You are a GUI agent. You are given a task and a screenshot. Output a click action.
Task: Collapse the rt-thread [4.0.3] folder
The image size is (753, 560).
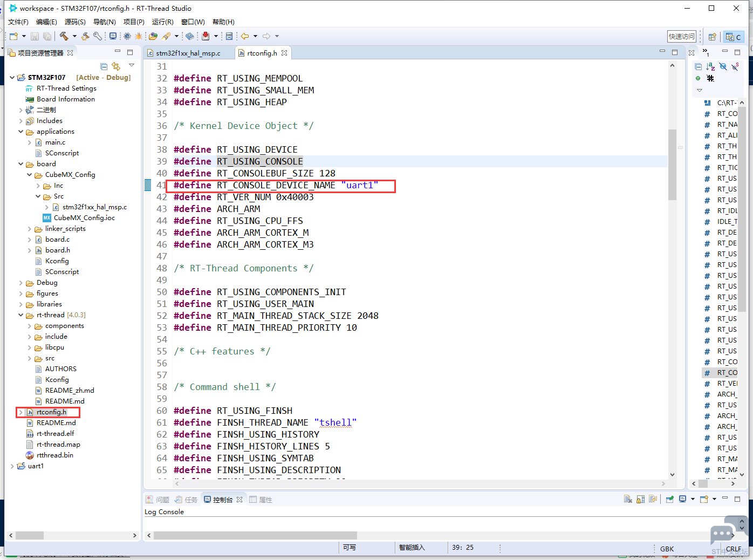(x=21, y=315)
